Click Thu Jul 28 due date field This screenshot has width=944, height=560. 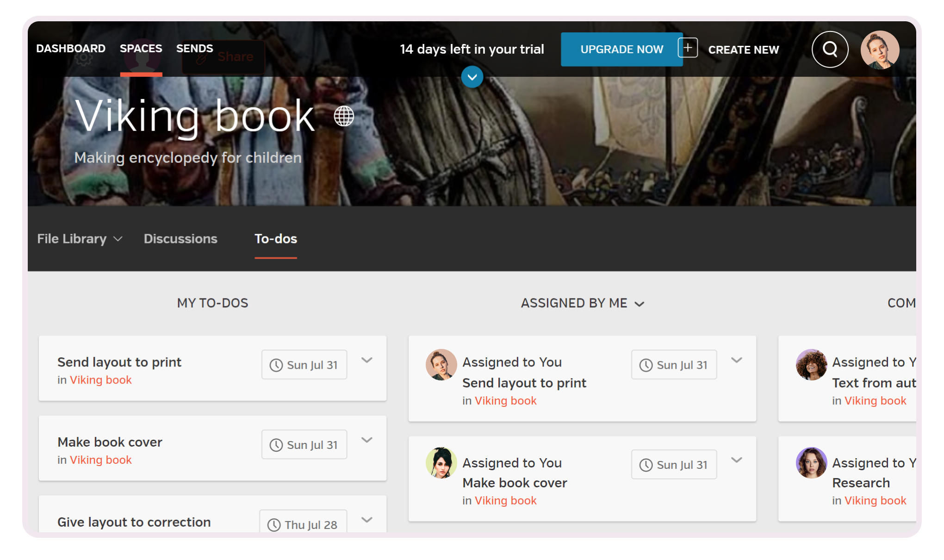point(303,524)
